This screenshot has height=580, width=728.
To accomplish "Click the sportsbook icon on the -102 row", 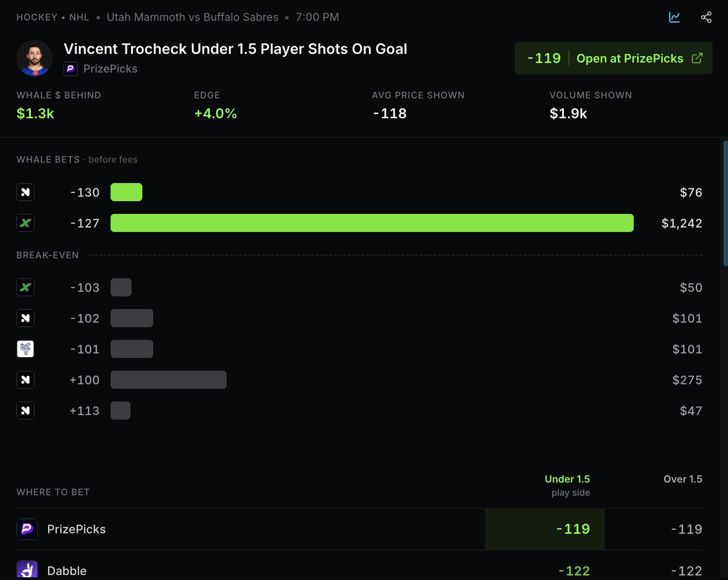I will coord(25,318).
